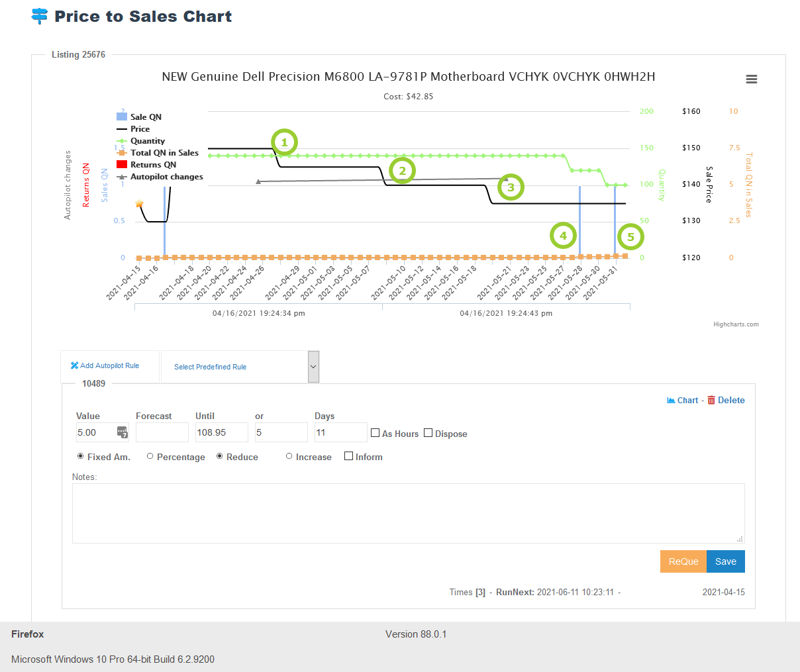Expand the Select Predefined Rule dropdown
Image resolution: width=800 pixels, height=672 pixels.
point(313,367)
